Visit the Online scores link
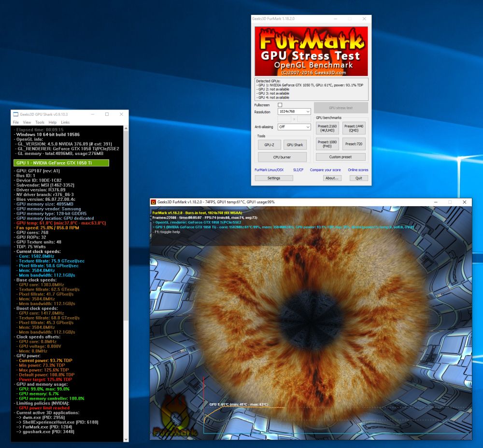Screen dimensions: 483x448 click(358, 170)
